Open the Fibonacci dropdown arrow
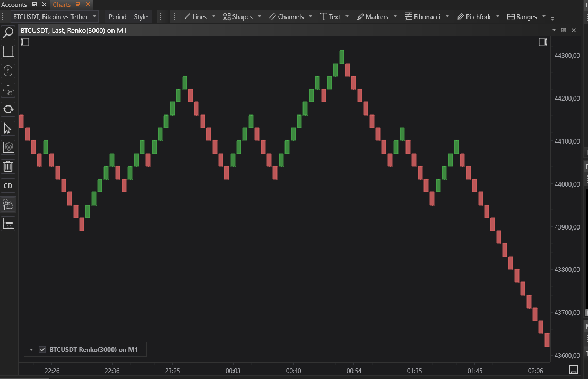The image size is (588, 379). pyautogui.click(x=447, y=16)
